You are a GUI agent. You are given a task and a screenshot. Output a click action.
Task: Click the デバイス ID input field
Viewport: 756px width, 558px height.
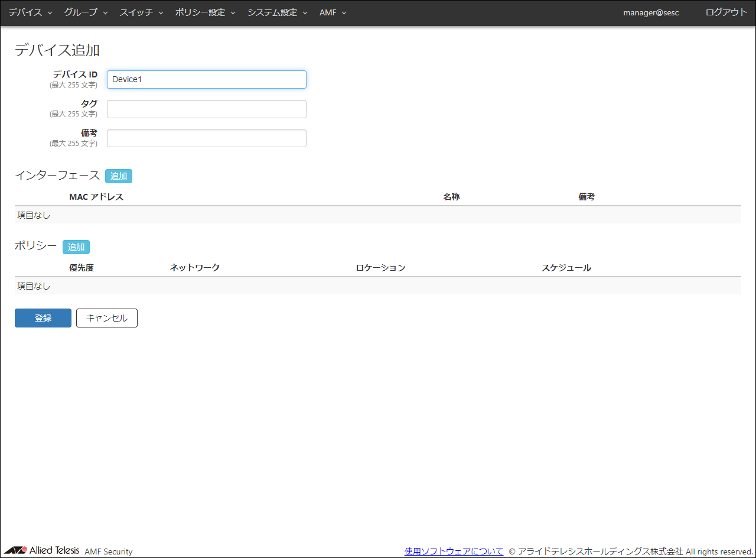pos(206,80)
